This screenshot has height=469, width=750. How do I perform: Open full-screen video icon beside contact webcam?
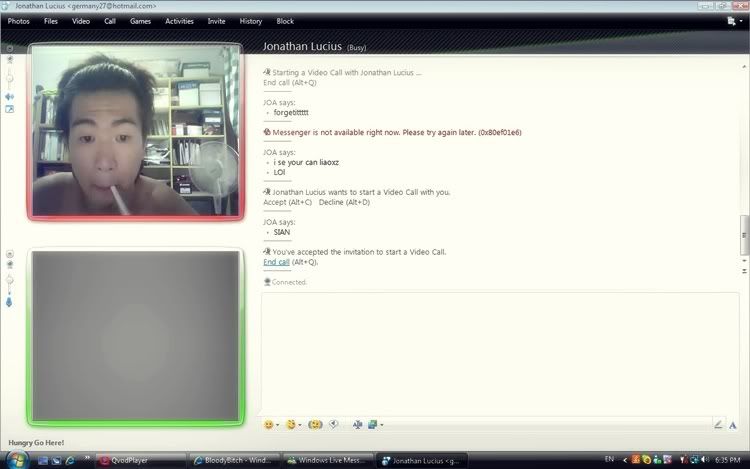coord(10,109)
